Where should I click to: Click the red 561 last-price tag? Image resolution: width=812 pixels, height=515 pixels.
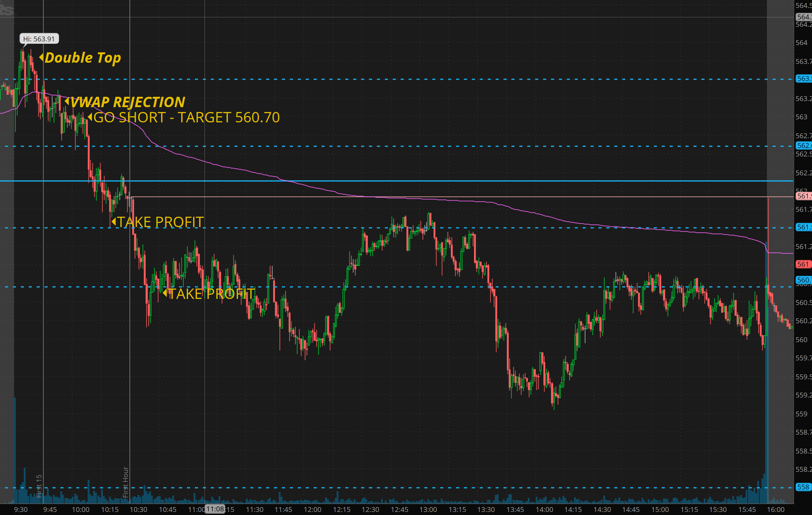803,264
